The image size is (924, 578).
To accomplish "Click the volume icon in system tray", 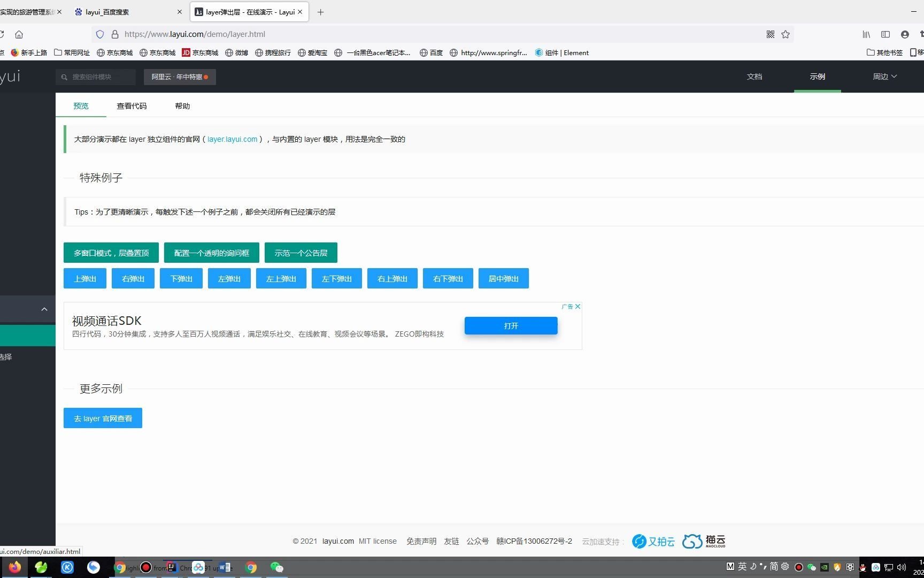I will point(902,567).
